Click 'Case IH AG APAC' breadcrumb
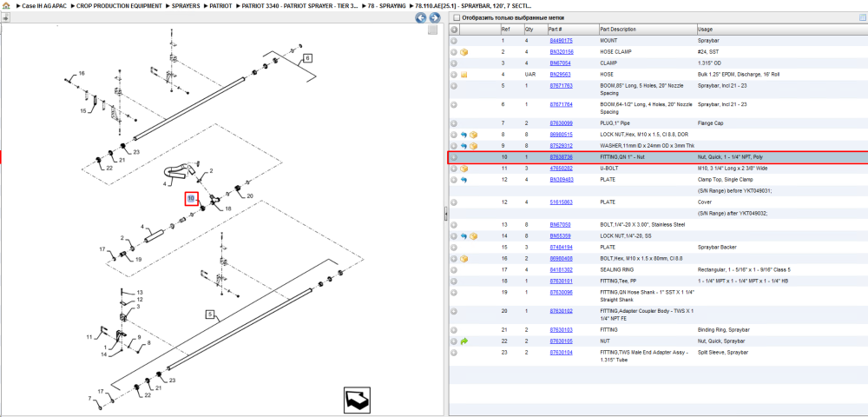The image size is (868, 417). [43, 5]
